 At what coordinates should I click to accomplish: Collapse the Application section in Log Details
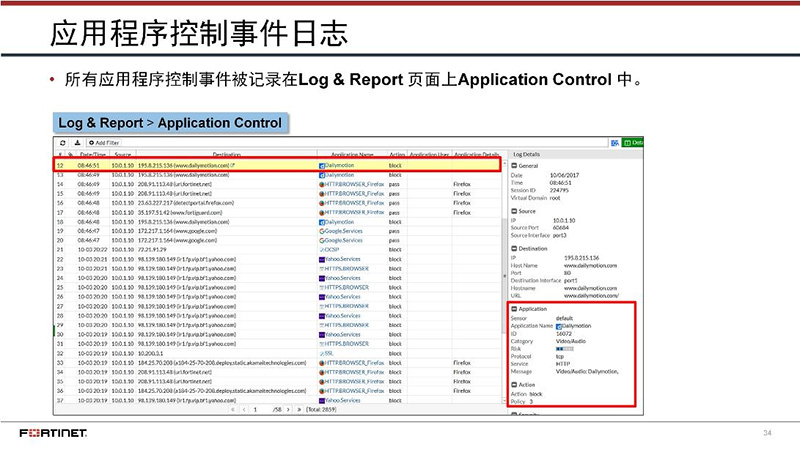[514, 309]
